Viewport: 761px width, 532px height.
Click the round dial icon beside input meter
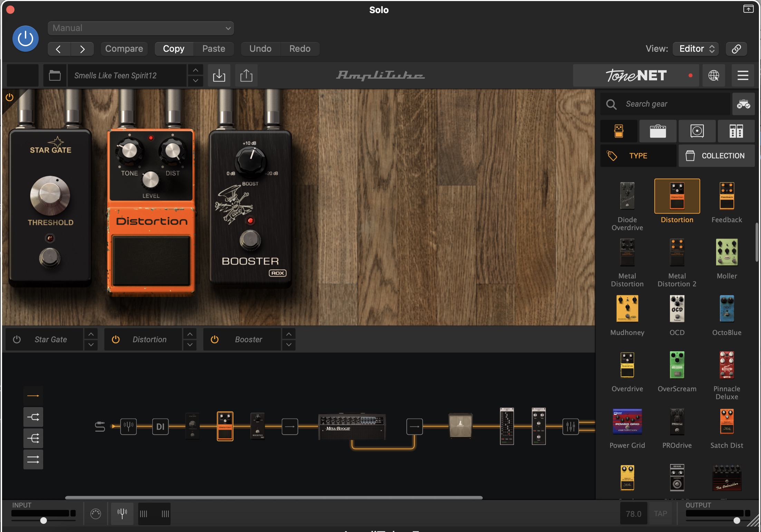click(x=96, y=514)
